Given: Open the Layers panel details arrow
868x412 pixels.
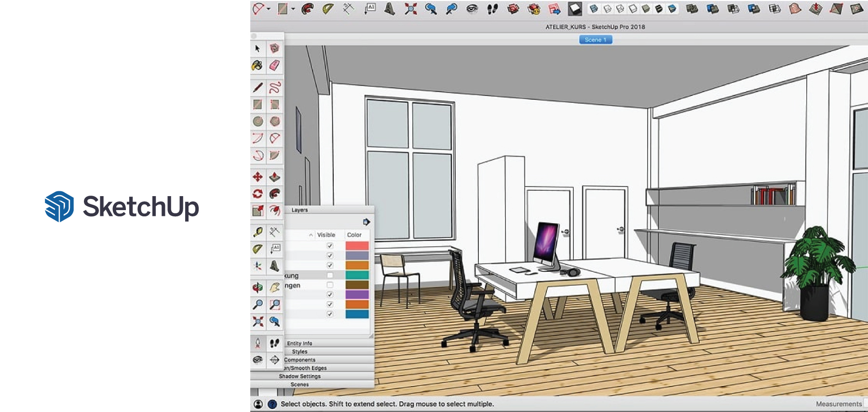Looking at the screenshot, I should (366, 222).
